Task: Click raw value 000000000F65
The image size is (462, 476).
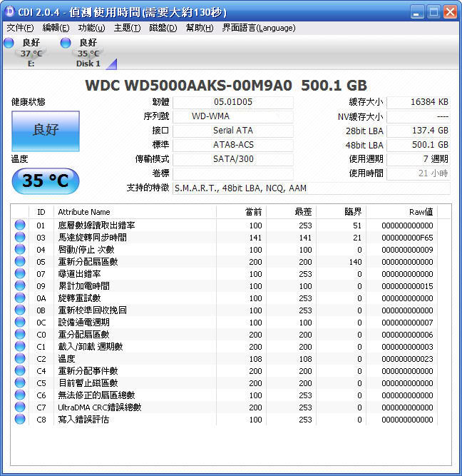Action: 407,238
